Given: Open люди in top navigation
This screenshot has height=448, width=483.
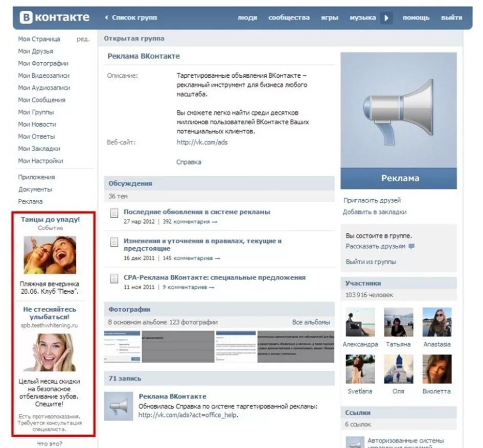Looking at the screenshot, I should click(x=247, y=17).
